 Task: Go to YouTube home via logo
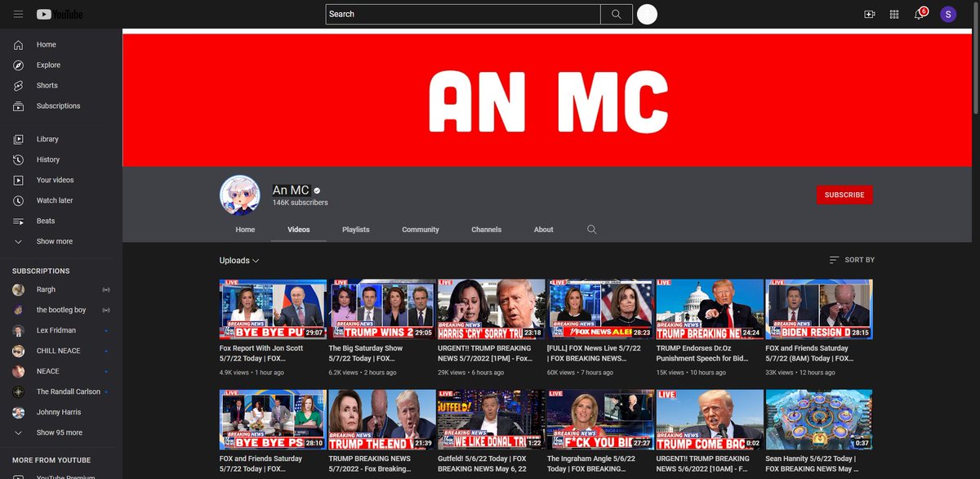pyautogui.click(x=60, y=14)
